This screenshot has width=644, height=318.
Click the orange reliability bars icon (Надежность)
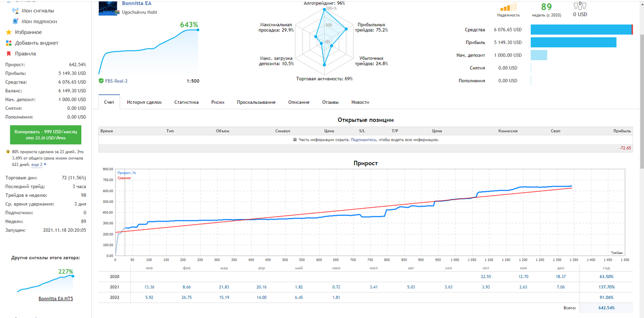[x=508, y=7]
